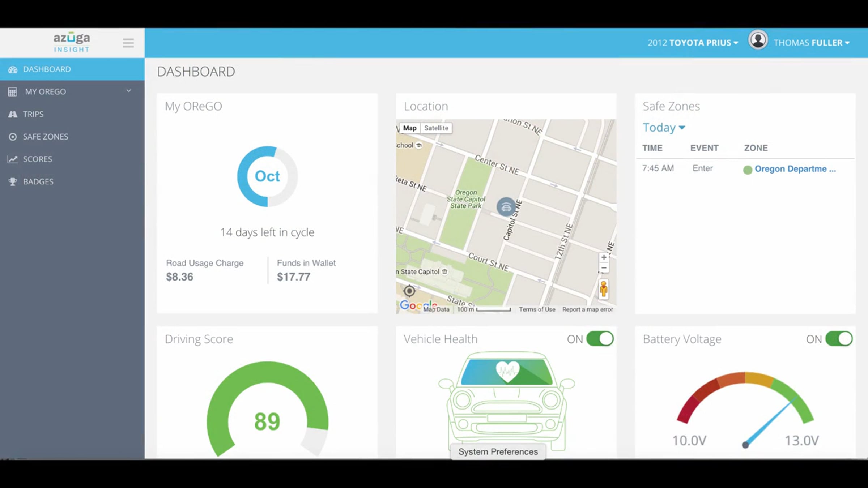Viewport: 868px width, 488px height.
Task: Open the 2012 Toyota Prius vehicle dropdown
Action: [x=693, y=43]
